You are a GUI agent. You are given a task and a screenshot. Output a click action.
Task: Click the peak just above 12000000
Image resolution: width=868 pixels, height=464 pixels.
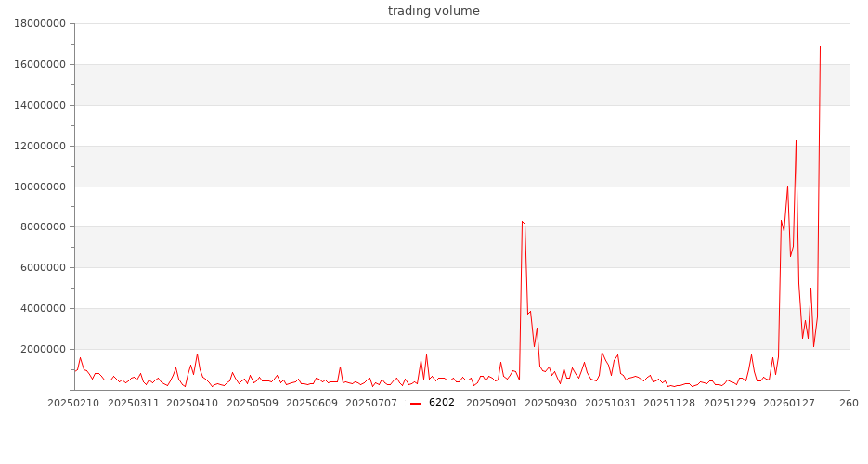click(796, 141)
